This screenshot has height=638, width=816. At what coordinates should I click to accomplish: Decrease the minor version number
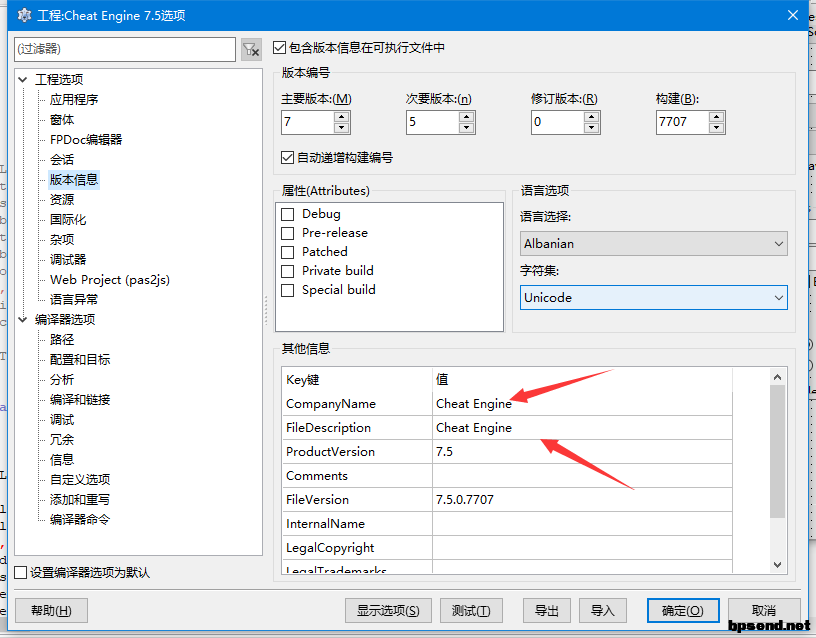tap(467, 127)
